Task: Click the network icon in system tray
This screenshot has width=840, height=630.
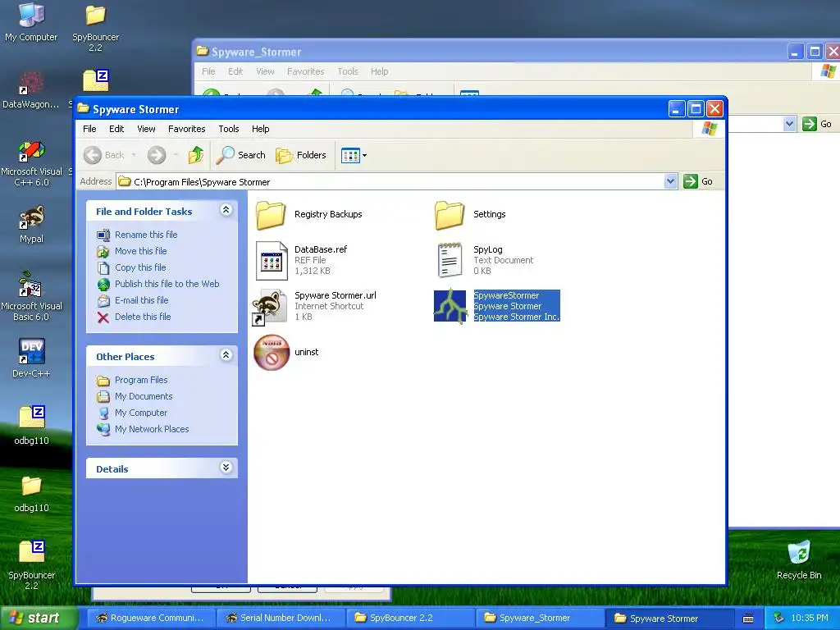Action: point(779,619)
